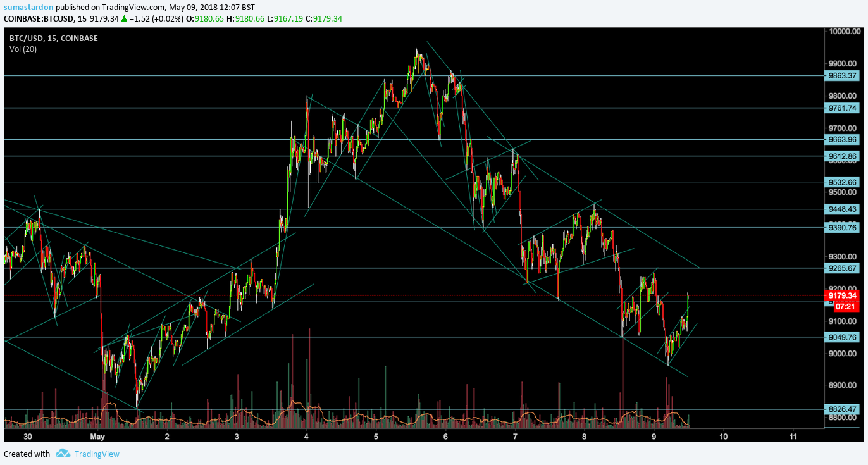The image size is (868, 465).
Task: Select the 9612.86 price level label
Action: 843,156
